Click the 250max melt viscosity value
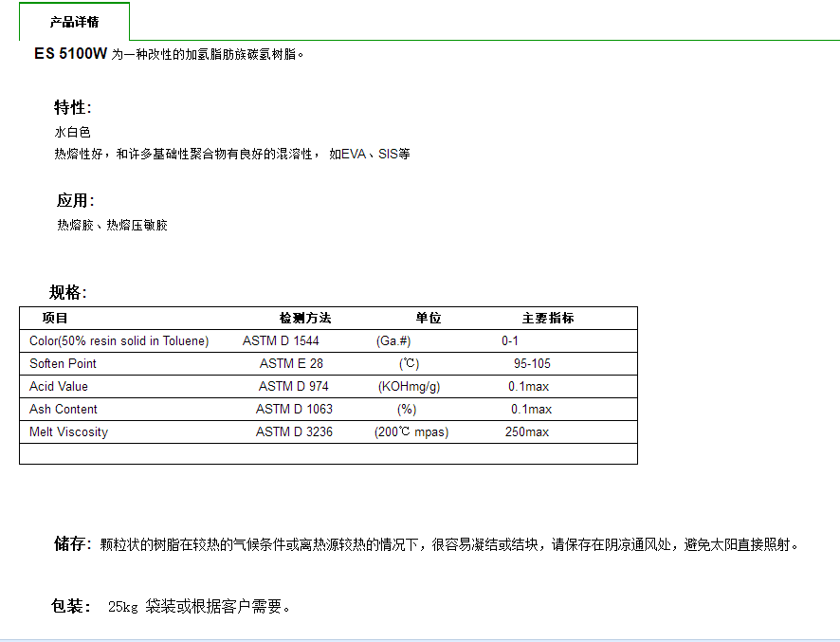The width and height of the screenshot is (840, 642). [526, 432]
